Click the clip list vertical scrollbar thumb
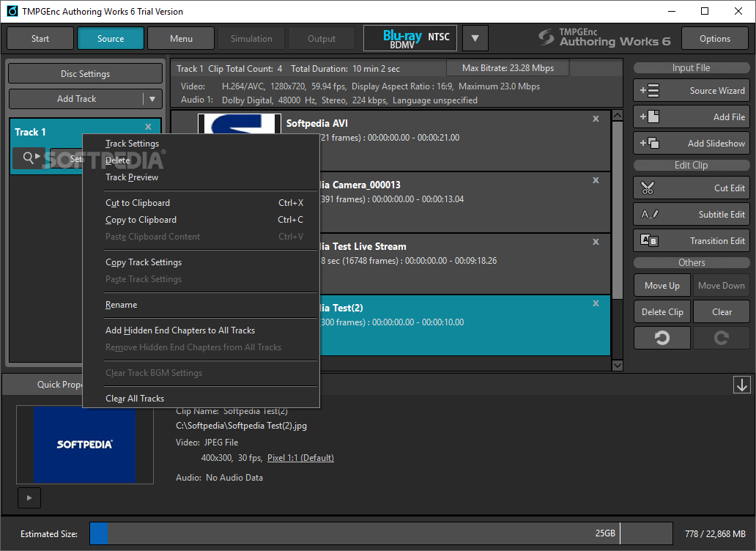The height and width of the screenshot is (551, 756). click(617, 210)
